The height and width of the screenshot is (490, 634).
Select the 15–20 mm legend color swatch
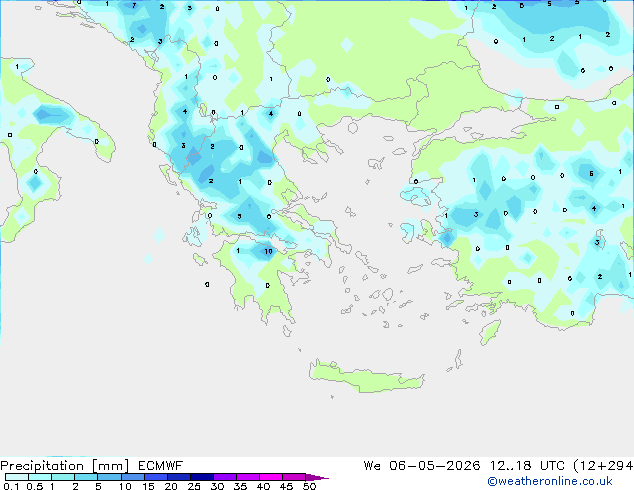click(155, 477)
